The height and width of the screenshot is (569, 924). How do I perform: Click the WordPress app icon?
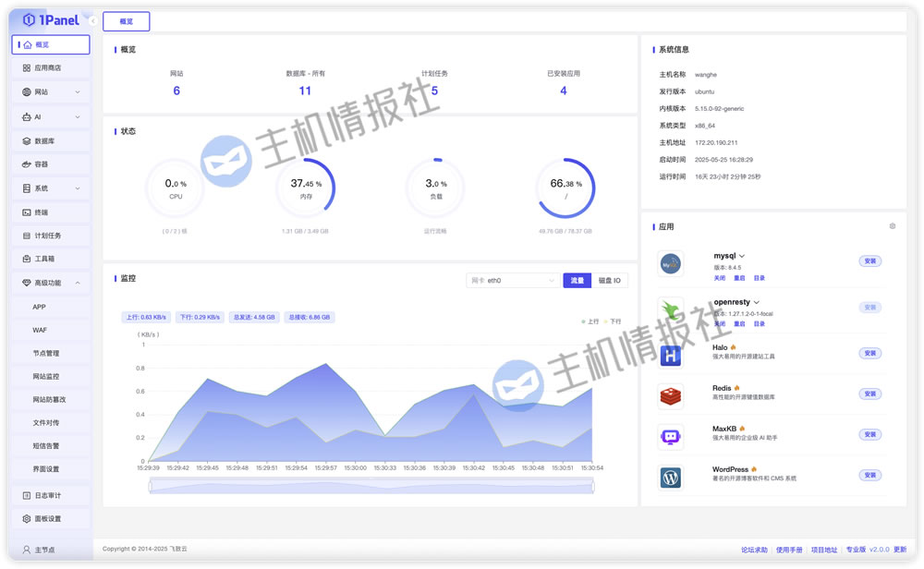click(670, 477)
